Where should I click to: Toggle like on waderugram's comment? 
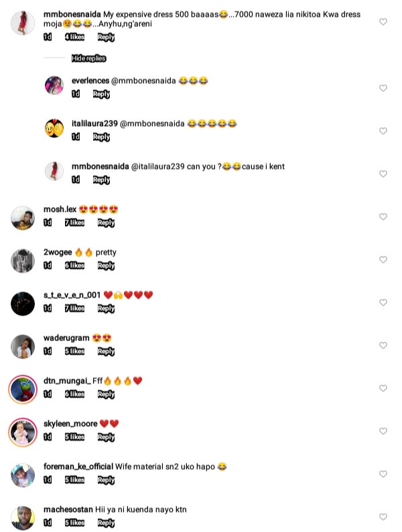click(383, 345)
